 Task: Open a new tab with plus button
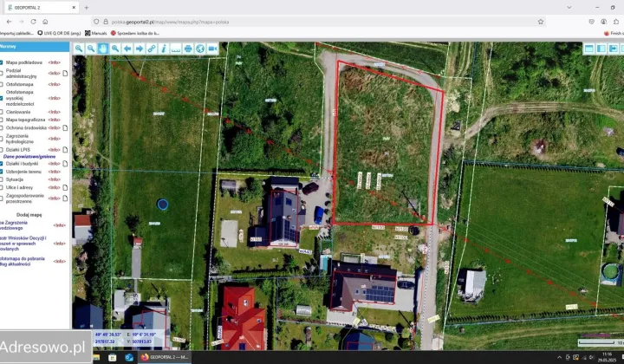pos(87,7)
